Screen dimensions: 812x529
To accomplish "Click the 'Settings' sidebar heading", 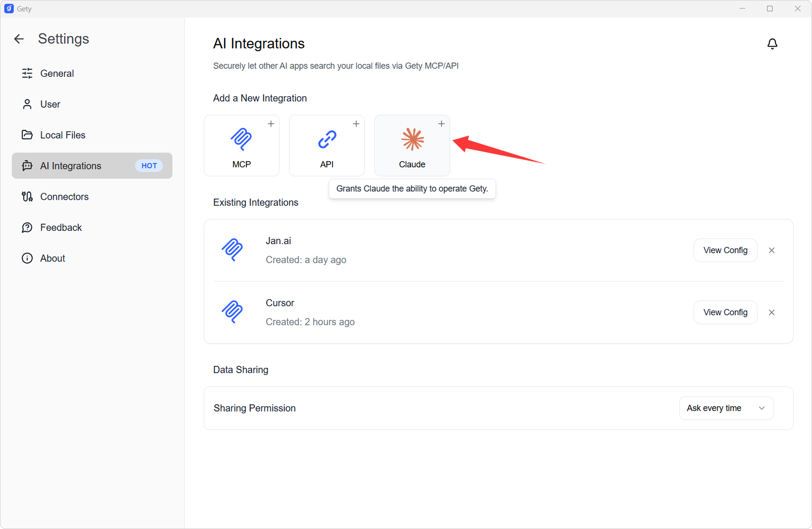I will tap(63, 39).
